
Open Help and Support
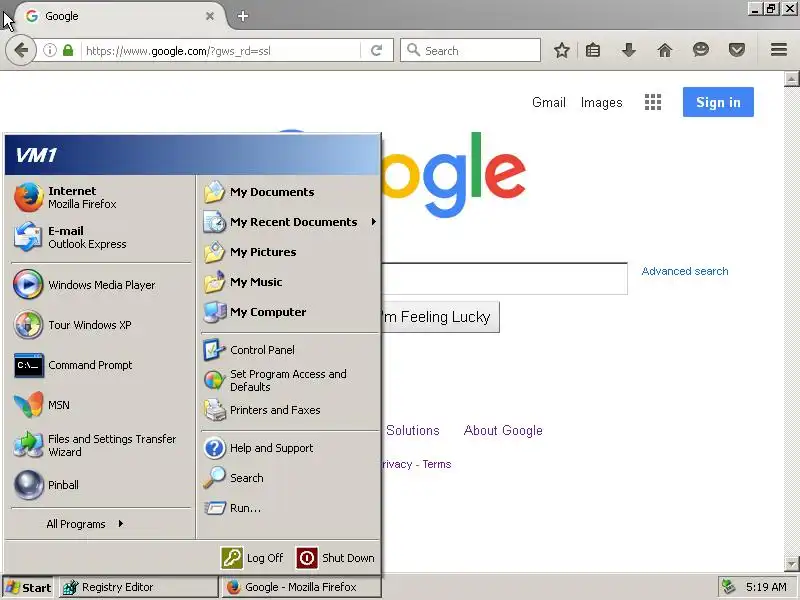(x=289, y=448)
